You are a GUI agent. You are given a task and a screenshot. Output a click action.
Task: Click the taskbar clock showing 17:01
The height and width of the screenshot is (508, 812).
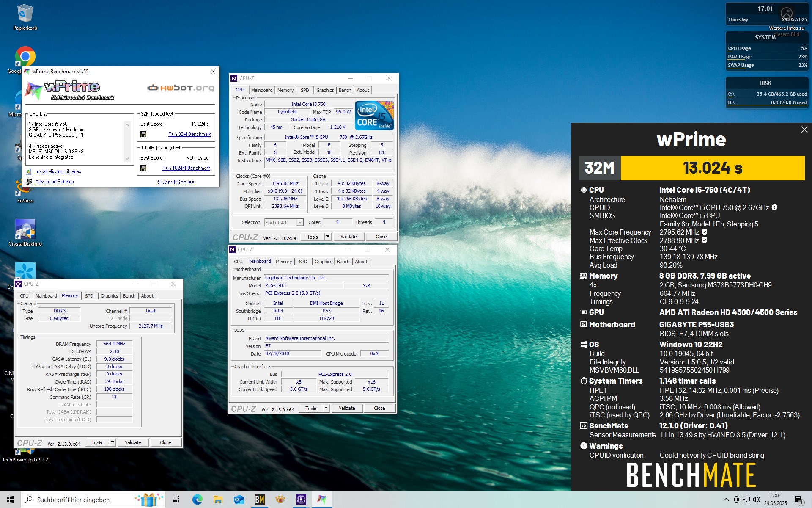coord(775,500)
